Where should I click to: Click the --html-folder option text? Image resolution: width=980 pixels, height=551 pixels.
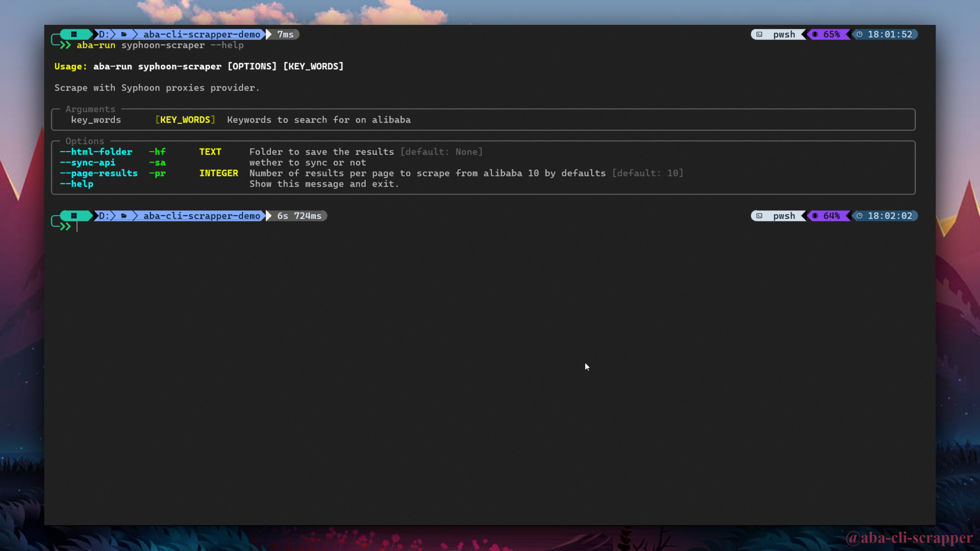(96, 152)
